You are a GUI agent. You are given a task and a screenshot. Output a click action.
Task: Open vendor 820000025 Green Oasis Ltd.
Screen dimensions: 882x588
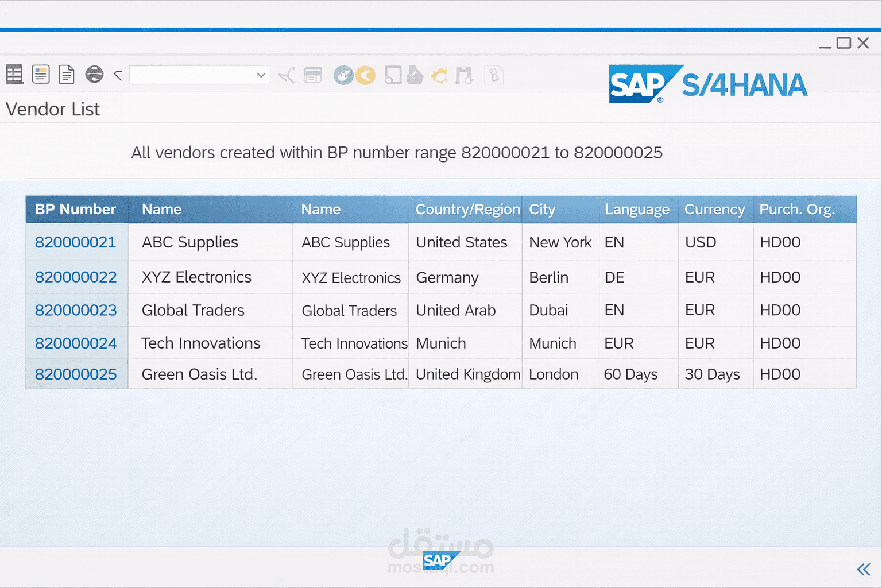[x=76, y=374]
